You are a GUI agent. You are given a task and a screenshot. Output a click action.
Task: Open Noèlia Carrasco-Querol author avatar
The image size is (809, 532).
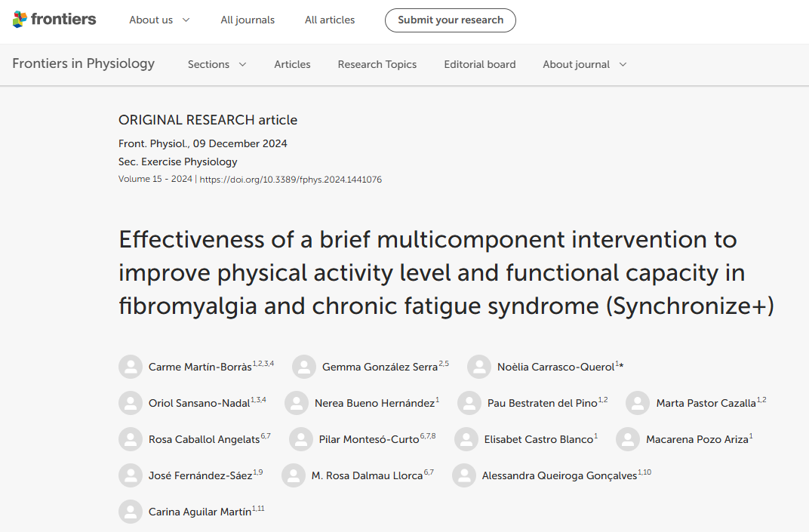pos(479,367)
